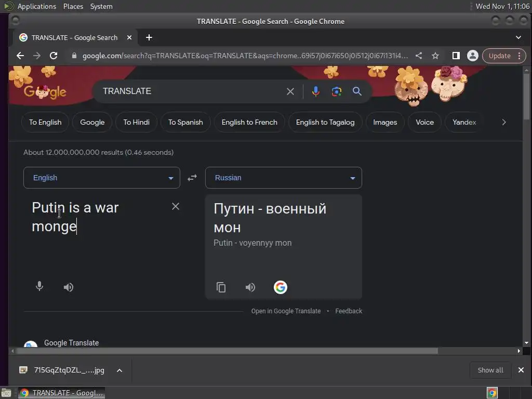The image size is (532, 399).
Task: Open the Russian target language dropdown
Action: click(284, 178)
